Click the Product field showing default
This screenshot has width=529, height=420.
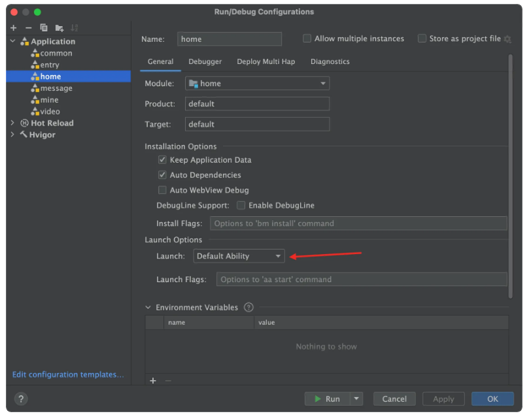point(258,104)
